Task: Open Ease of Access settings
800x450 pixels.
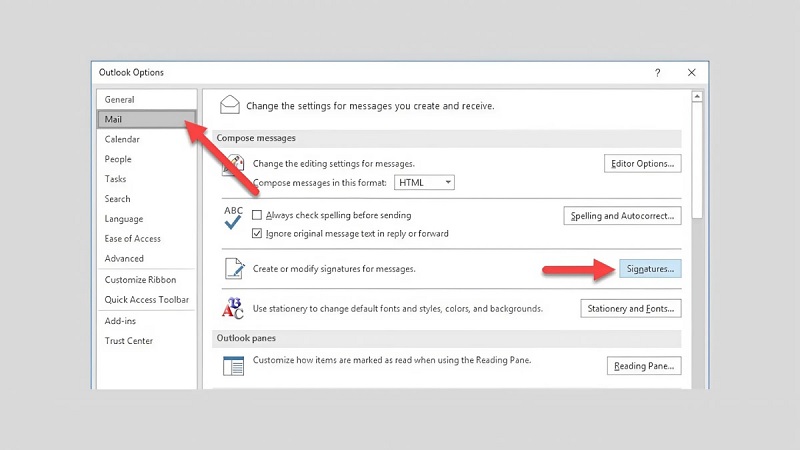Action: point(146,238)
